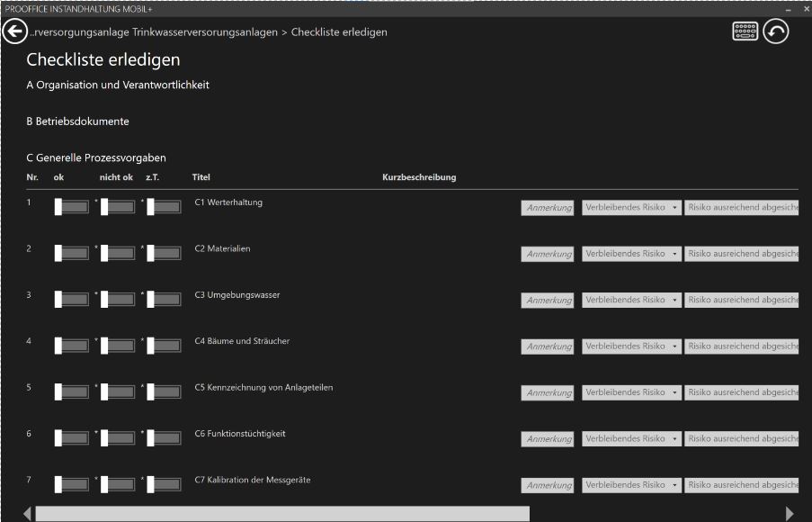Toggle ok for C4 Bäume und Sträucher
Viewport: 812px width, 522px height.
pyautogui.click(x=72, y=346)
